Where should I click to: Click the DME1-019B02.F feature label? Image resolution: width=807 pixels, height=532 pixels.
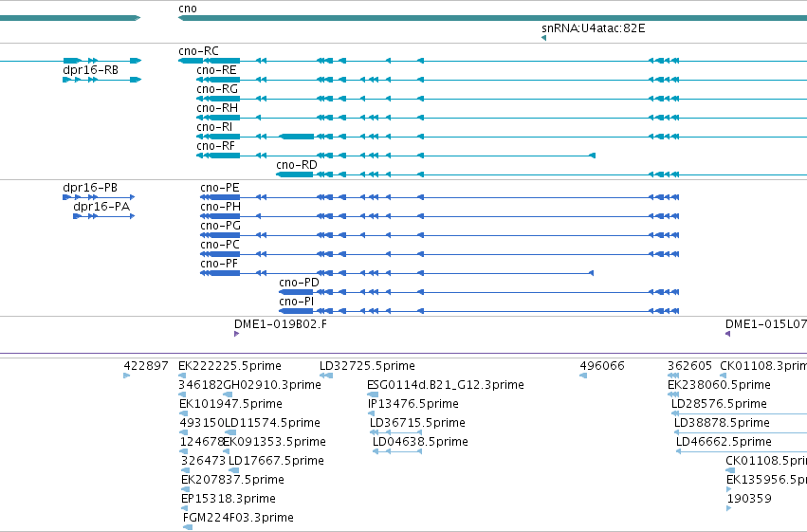tap(280, 324)
